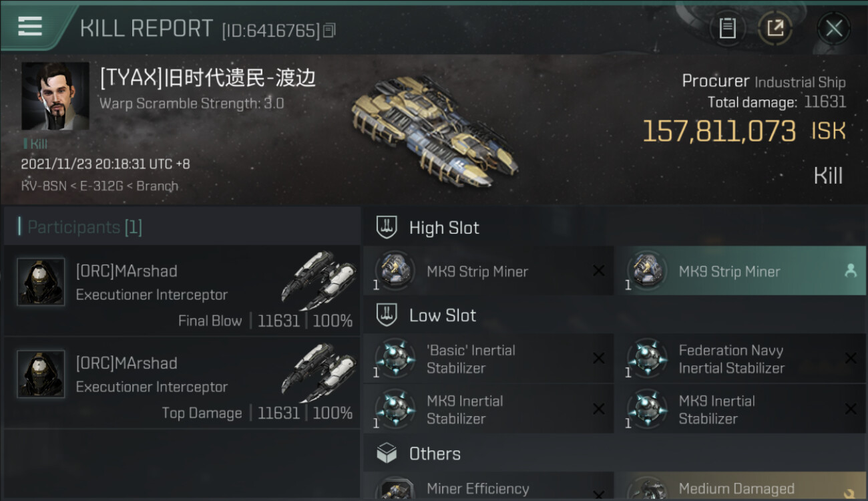Open the clipboard report icon

pos(727,28)
